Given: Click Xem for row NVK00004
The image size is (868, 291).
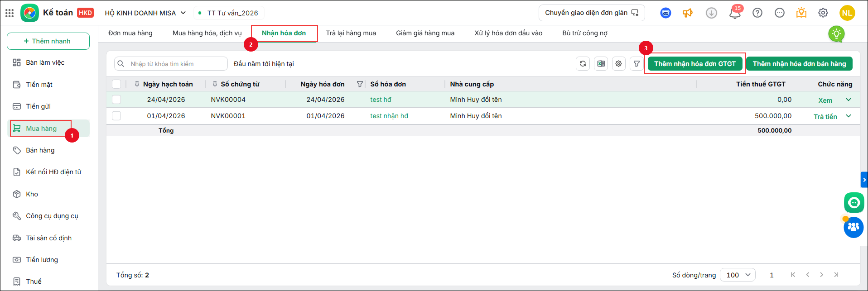Looking at the screenshot, I should [825, 100].
